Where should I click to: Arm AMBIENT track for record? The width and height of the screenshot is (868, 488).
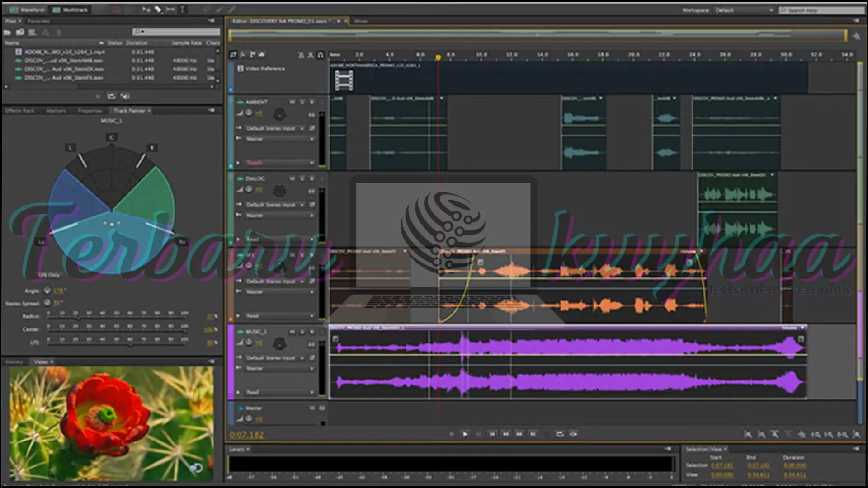[x=312, y=102]
